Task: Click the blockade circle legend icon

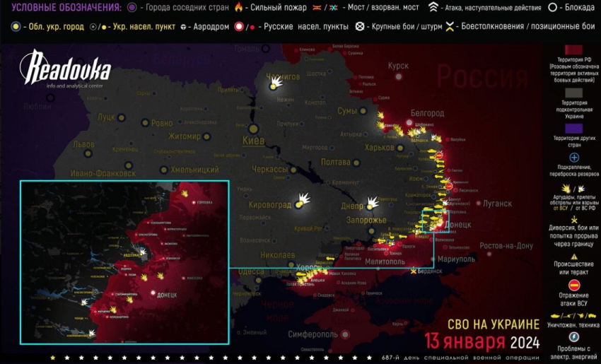Action: coord(552,8)
